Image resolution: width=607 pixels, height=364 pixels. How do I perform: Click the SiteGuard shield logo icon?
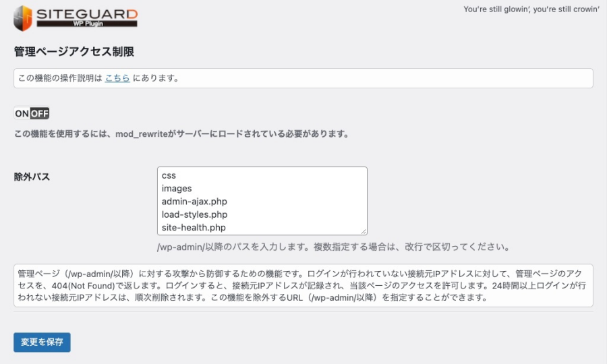(23, 18)
